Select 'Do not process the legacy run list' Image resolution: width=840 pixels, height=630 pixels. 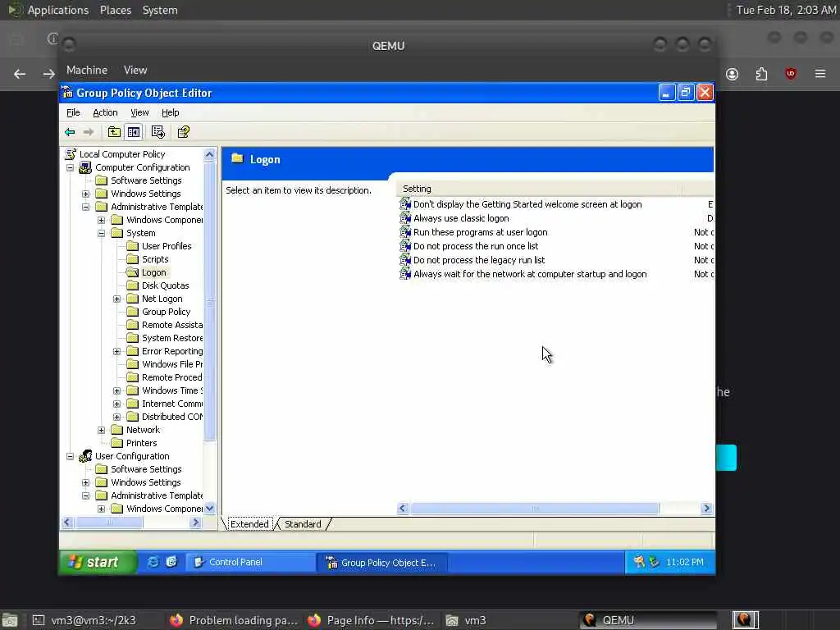tap(479, 260)
